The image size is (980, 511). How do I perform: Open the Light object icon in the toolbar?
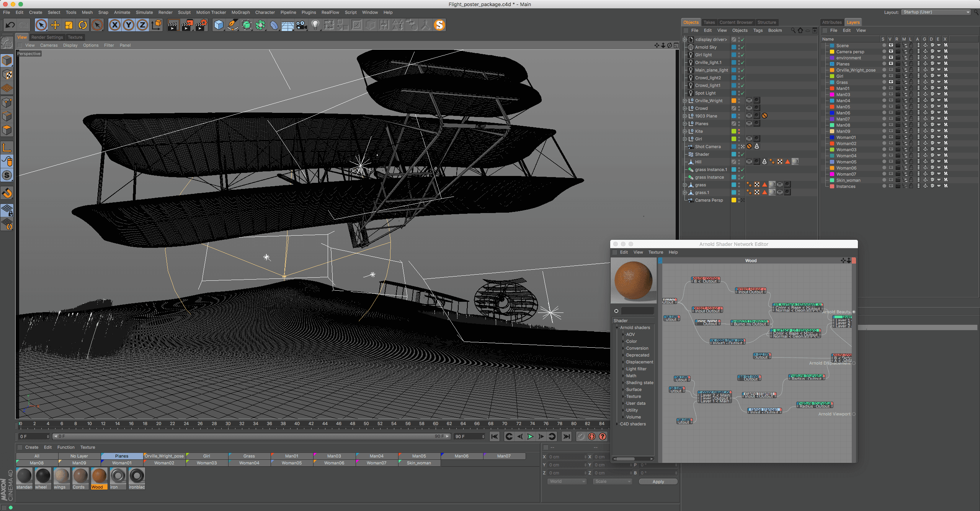coord(315,25)
